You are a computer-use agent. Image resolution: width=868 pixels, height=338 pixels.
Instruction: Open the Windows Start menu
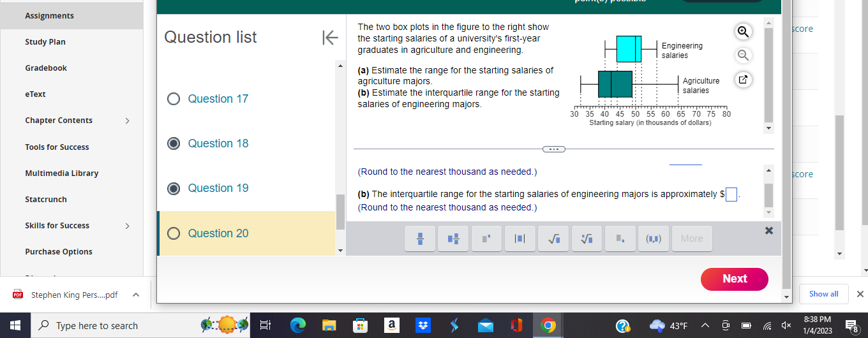15,326
